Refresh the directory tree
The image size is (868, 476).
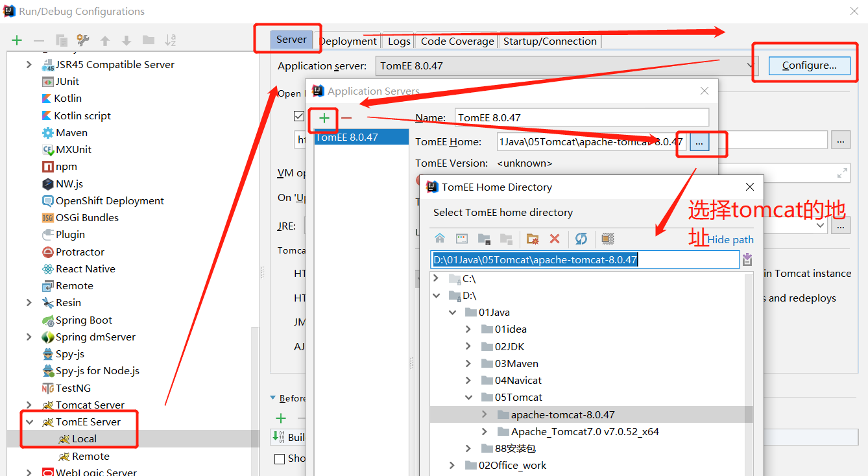pos(581,239)
